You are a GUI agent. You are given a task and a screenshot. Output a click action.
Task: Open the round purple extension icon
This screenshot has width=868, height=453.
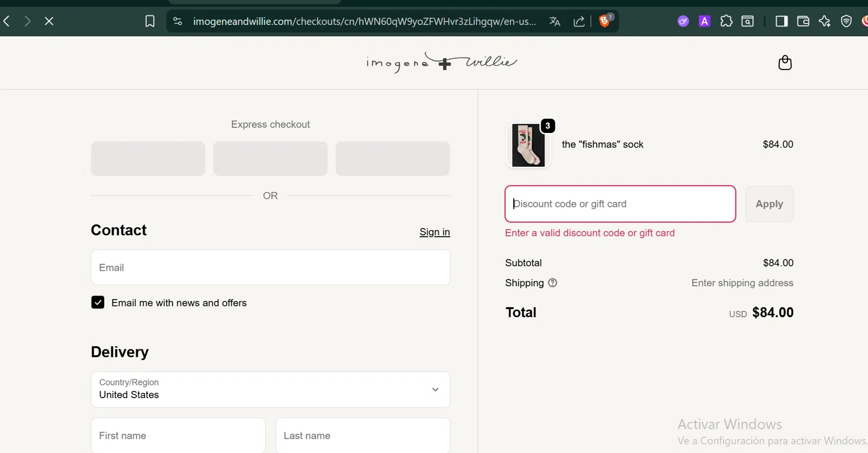[x=683, y=21]
